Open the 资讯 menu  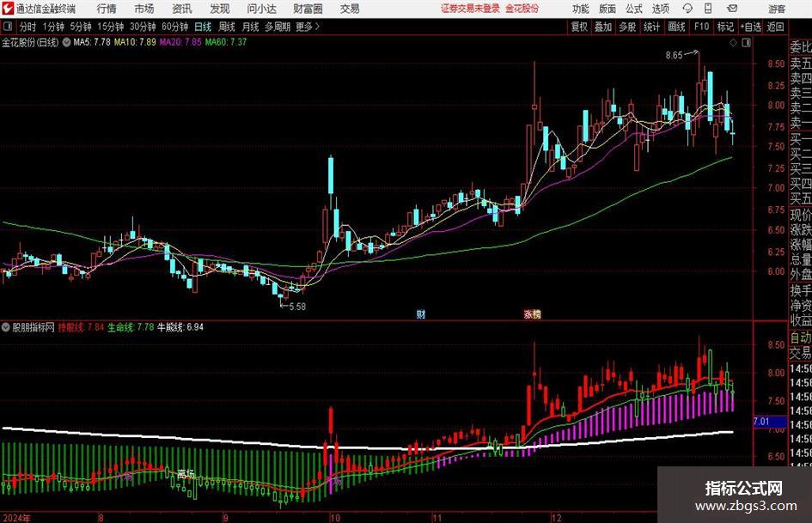tap(182, 9)
